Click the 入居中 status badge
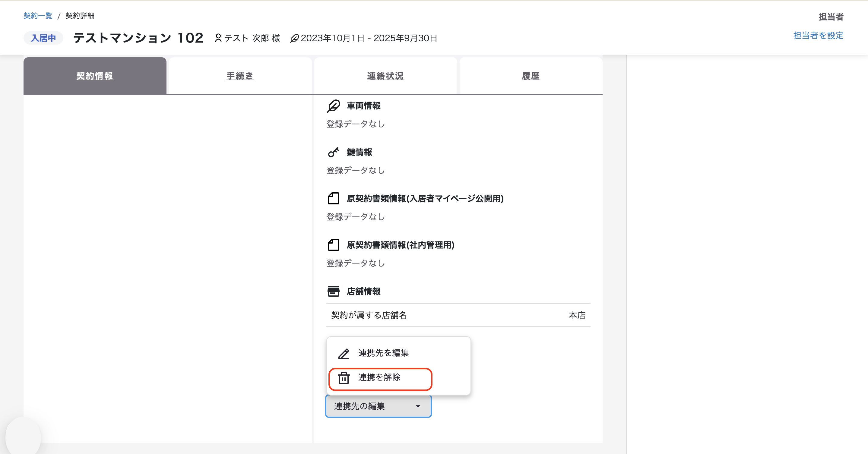 pos(43,38)
